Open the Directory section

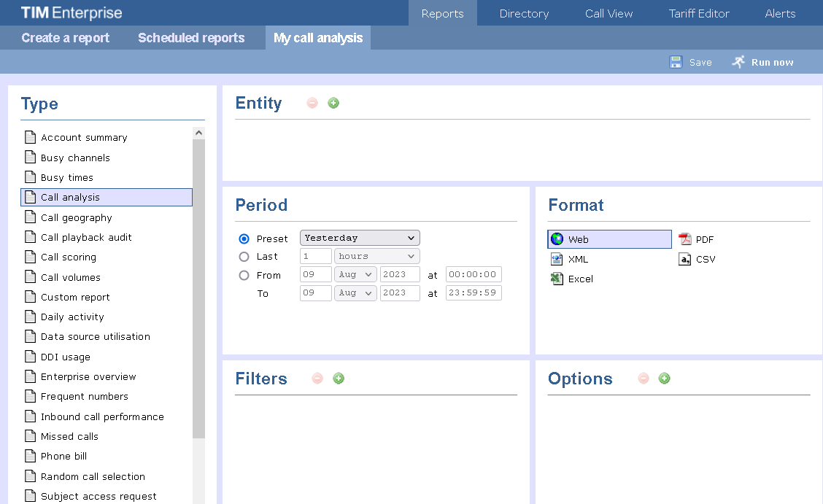click(523, 12)
